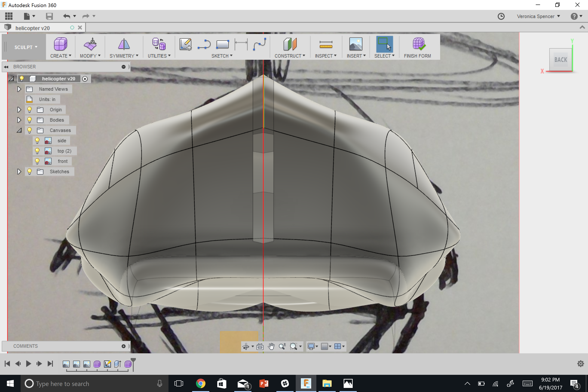The height and width of the screenshot is (392, 588).
Task: Open the SYMMETRY menu
Action: click(124, 56)
